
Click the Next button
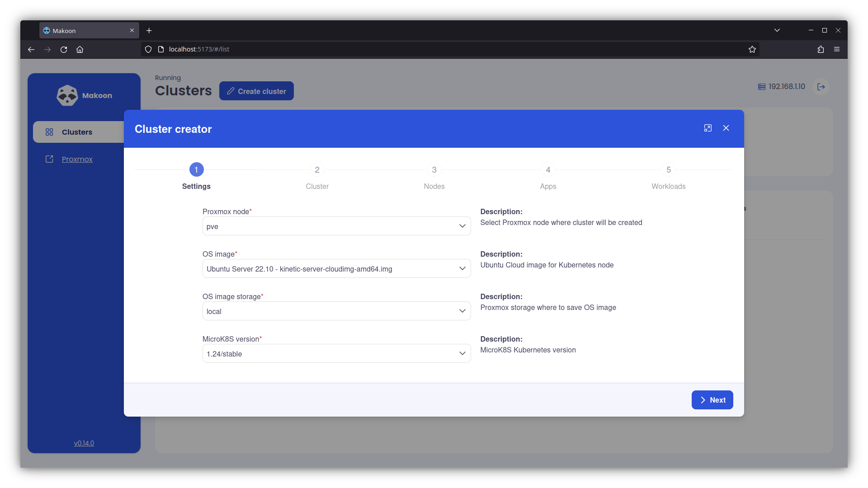coord(712,400)
